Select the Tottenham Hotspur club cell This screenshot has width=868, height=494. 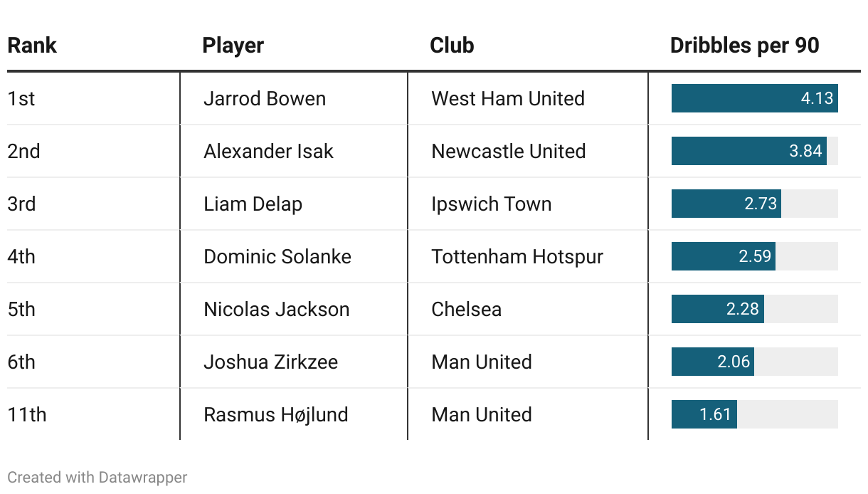point(517,256)
